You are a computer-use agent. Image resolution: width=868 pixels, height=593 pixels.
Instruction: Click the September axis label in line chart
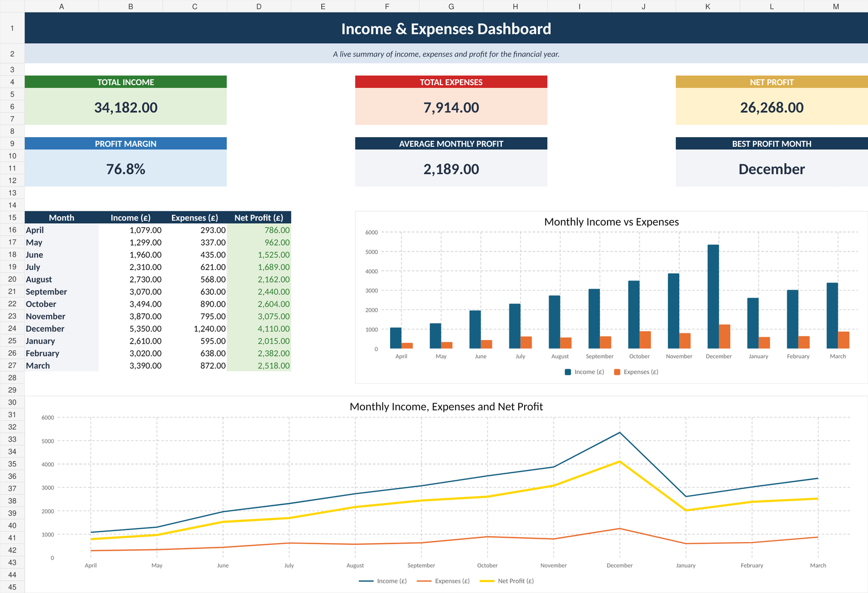tap(421, 565)
